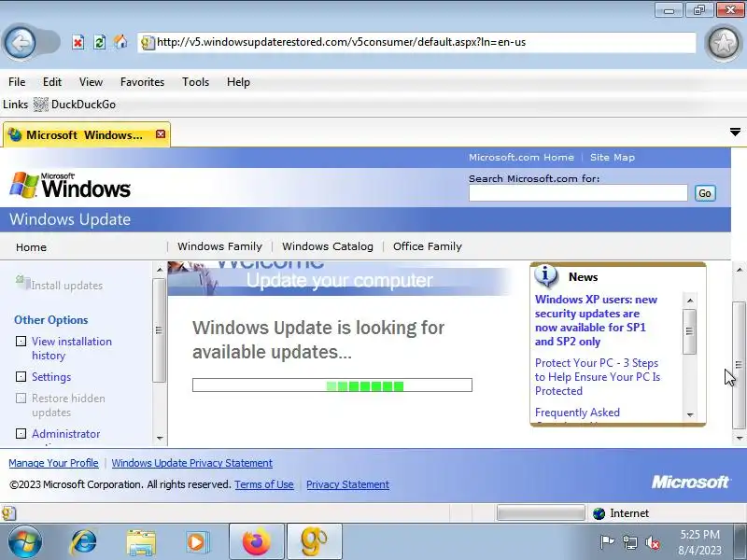Open the tab list dropdown arrow
Image resolution: width=747 pixels, height=560 pixels.
pos(735,132)
